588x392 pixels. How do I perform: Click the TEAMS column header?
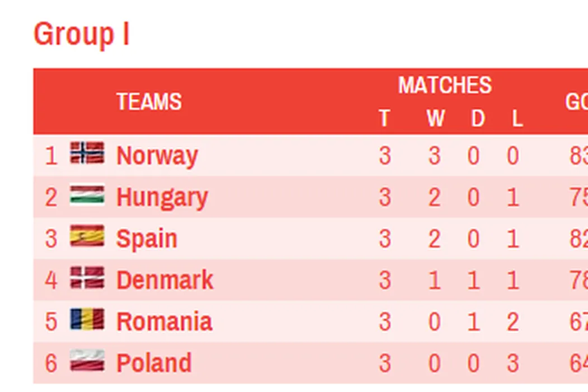point(149,102)
